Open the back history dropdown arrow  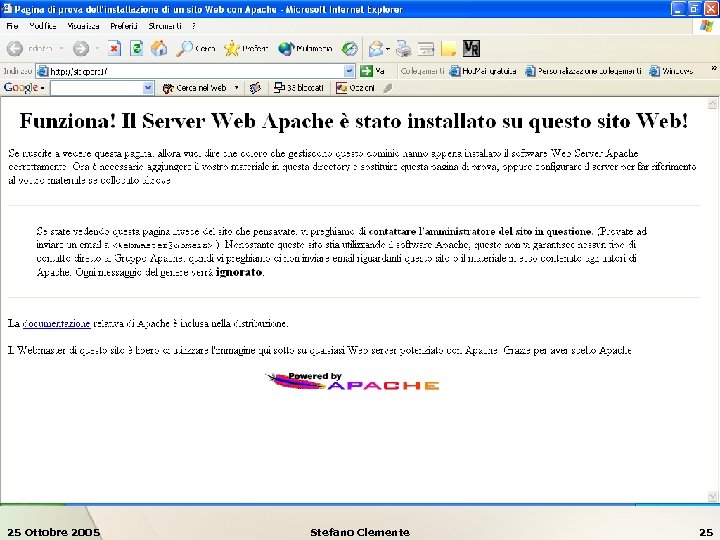pyautogui.click(x=61, y=48)
